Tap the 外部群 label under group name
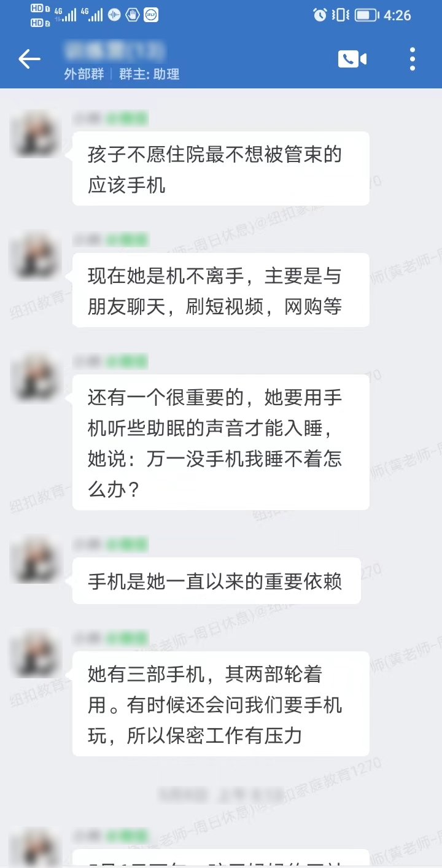Image resolution: width=442 pixels, height=868 pixels. pyautogui.click(x=84, y=74)
